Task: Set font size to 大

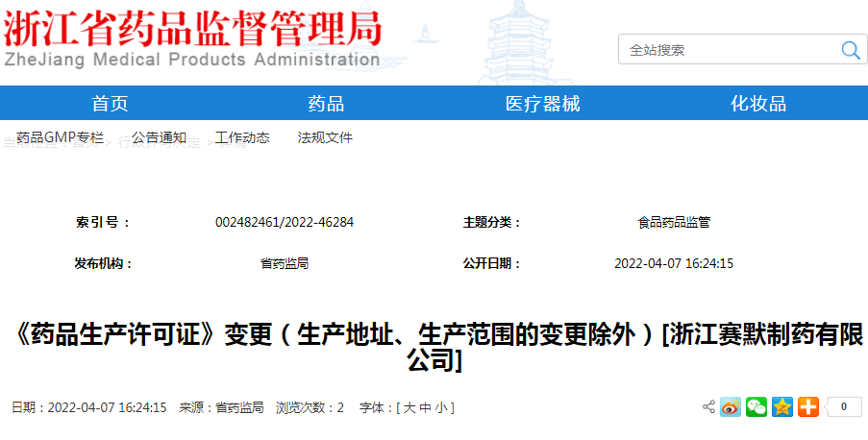Action: point(409,408)
